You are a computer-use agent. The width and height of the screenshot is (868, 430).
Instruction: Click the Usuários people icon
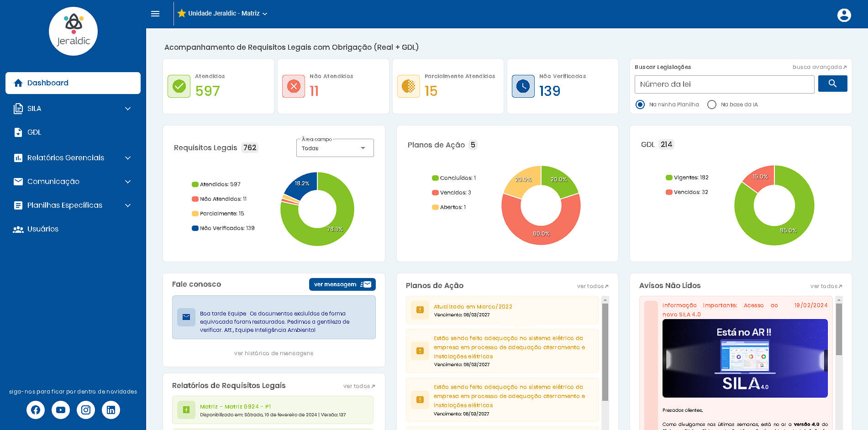18,229
